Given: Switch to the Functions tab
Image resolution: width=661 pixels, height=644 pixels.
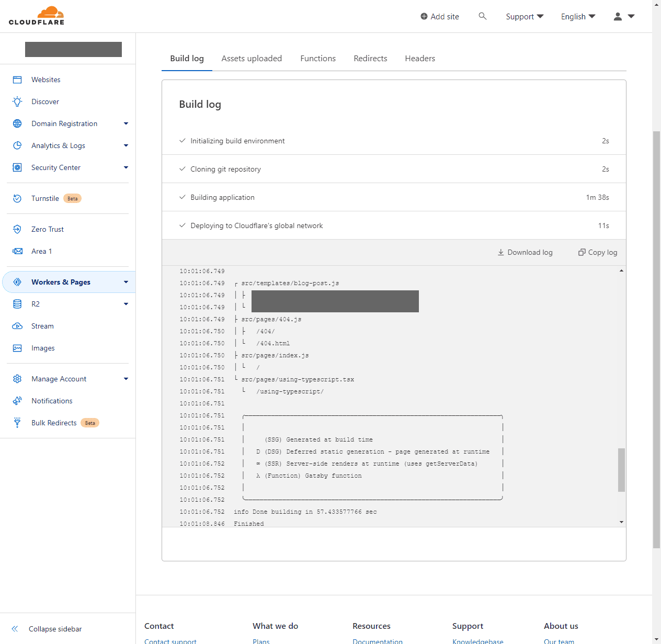Looking at the screenshot, I should click(318, 59).
